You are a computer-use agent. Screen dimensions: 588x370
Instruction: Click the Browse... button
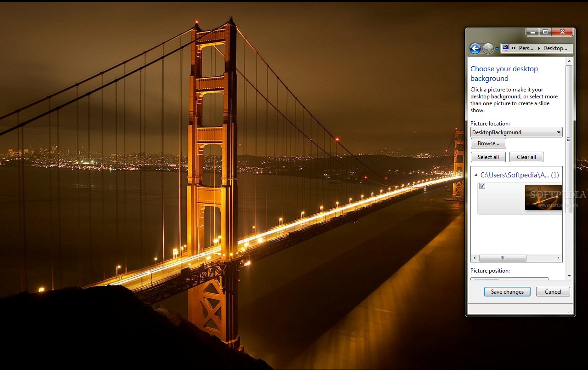488,143
